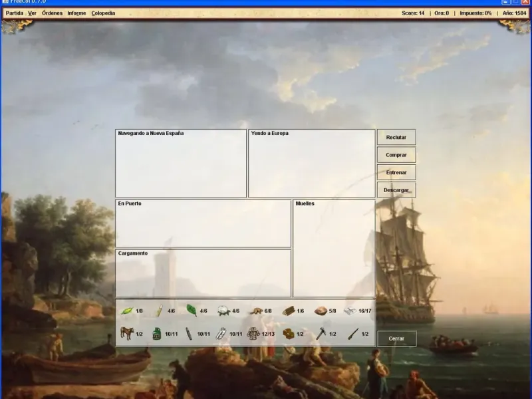Image resolution: width=532 pixels, height=399 pixels.
Task: Select the furs (beaver) goods icon
Action: (x=256, y=311)
